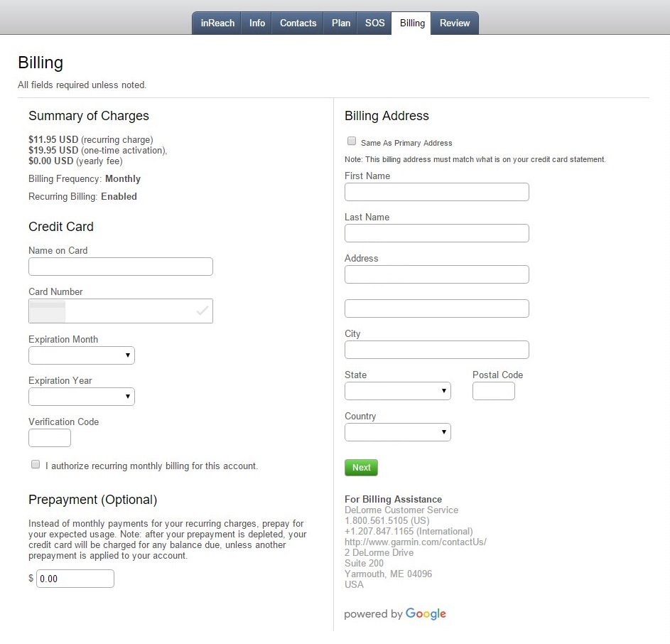Click the green Next button

(361, 468)
